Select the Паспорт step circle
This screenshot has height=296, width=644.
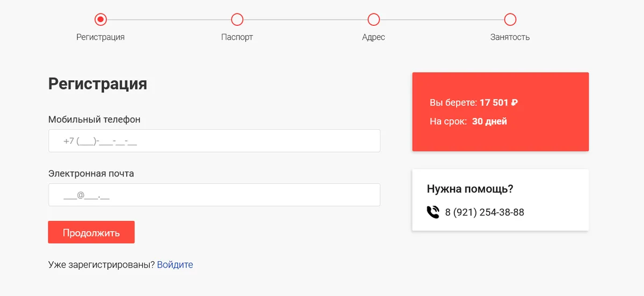pos(237,20)
